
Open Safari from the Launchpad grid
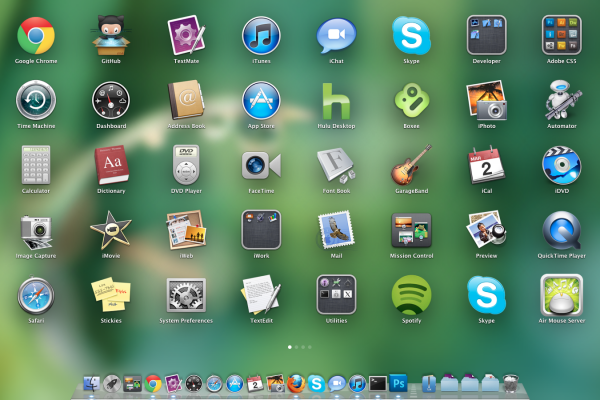click(36, 296)
